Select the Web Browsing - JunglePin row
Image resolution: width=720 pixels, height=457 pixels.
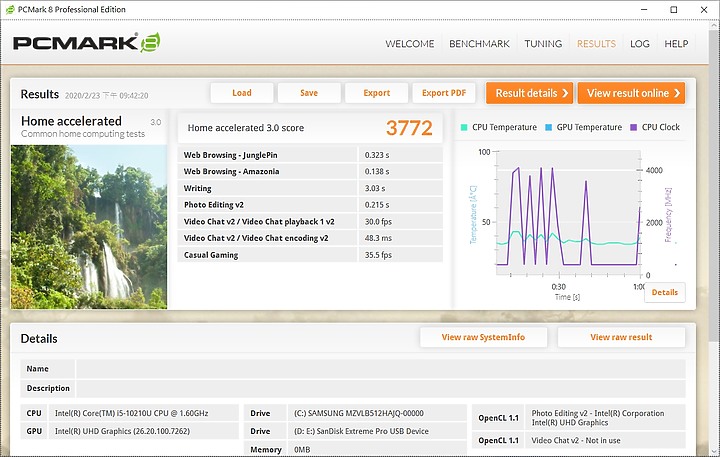310,155
